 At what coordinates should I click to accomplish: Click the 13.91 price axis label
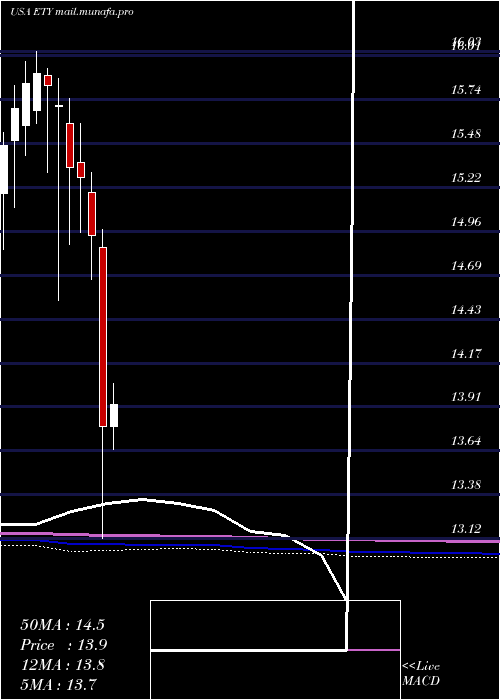coord(466,396)
